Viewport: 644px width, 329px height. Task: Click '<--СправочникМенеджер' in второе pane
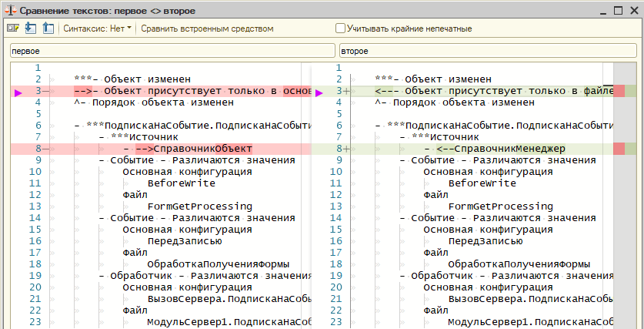click(x=501, y=149)
